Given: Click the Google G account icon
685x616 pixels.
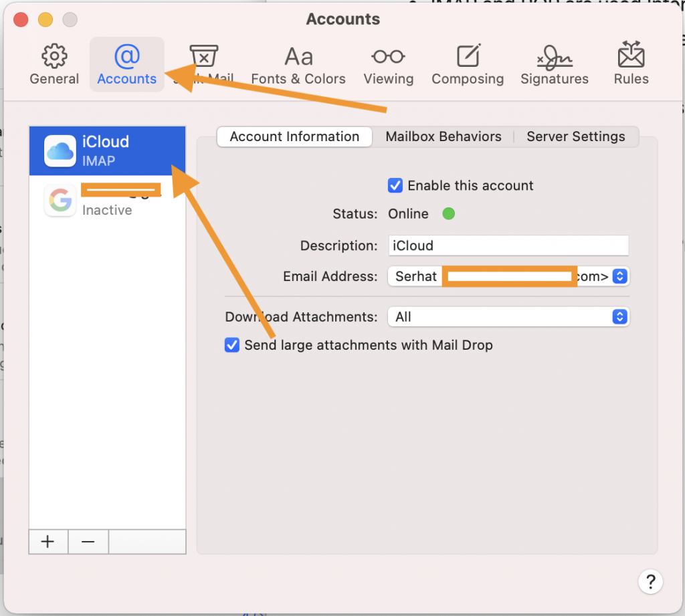Looking at the screenshot, I should point(60,201).
